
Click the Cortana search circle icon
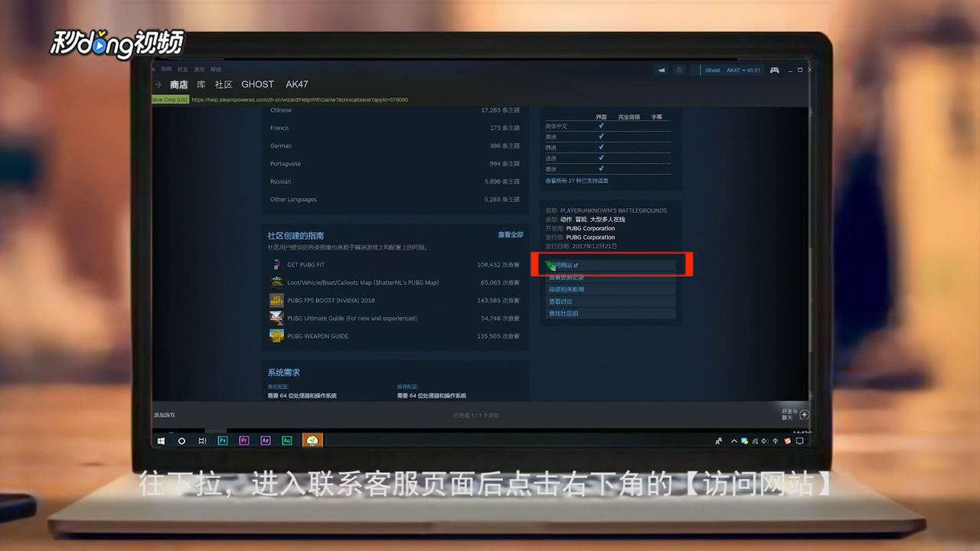pos(181,441)
